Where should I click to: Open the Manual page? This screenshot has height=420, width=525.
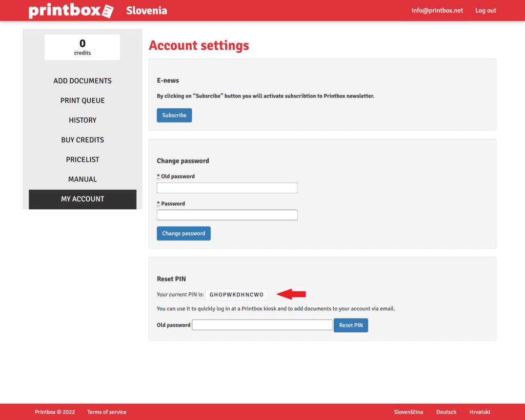pos(83,179)
